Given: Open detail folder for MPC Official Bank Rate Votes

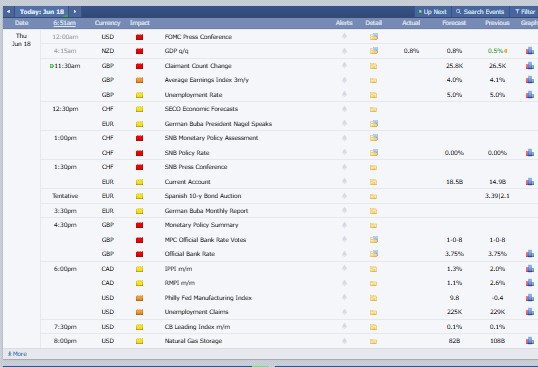Looking at the screenshot, I should pyautogui.click(x=374, y=239).
